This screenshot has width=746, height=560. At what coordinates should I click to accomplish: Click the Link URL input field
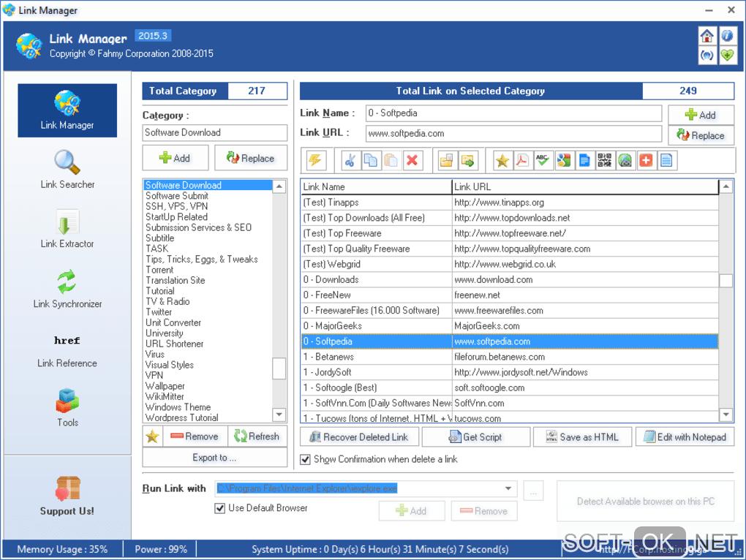click(x=513, y=134)
